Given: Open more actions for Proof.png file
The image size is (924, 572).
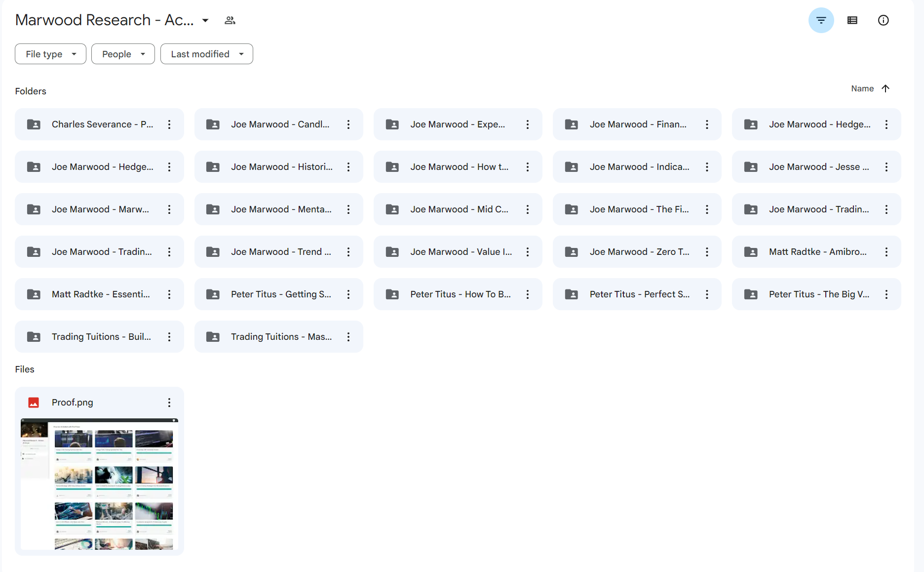Looking at the screenshot, I should tap(169, 403).
